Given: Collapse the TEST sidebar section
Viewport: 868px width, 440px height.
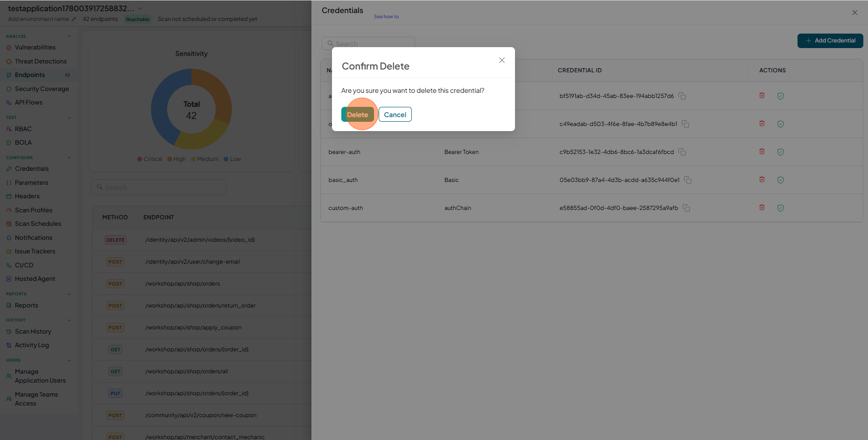Looking at the screenshot, I should pos(70,118).
